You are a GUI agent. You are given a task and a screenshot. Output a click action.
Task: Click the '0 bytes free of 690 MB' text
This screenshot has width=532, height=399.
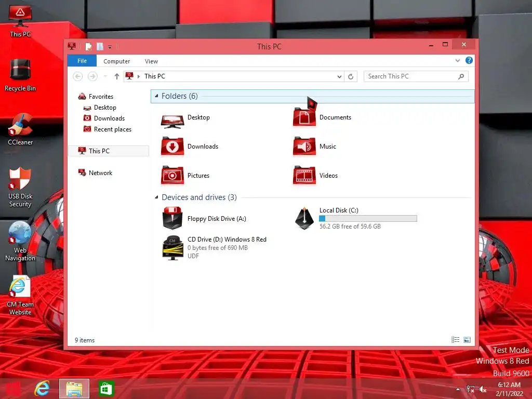(218, 248)
